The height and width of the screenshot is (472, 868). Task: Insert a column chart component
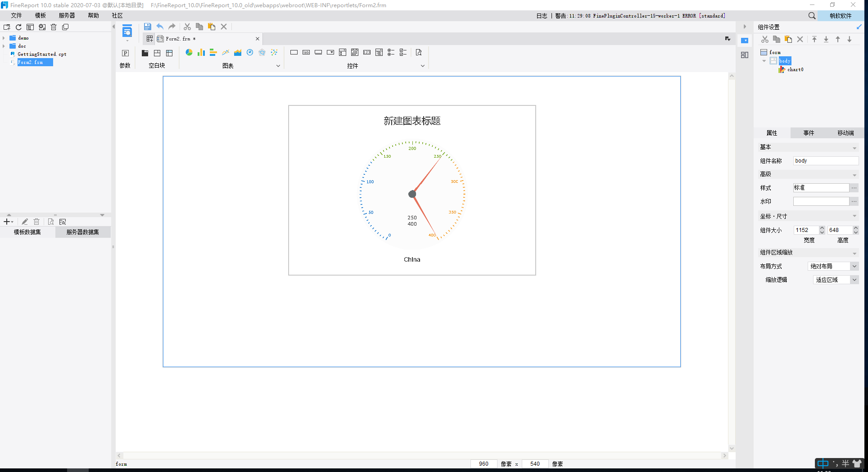coord(201,53)
